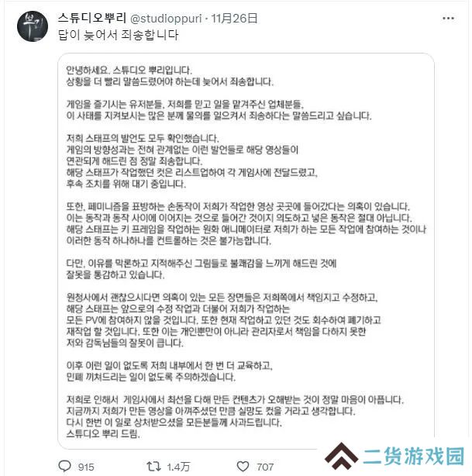472x476 pixels.
Task: Click the signature line 스튜디오 뿌리 드림.
Action: pos(103,433)
